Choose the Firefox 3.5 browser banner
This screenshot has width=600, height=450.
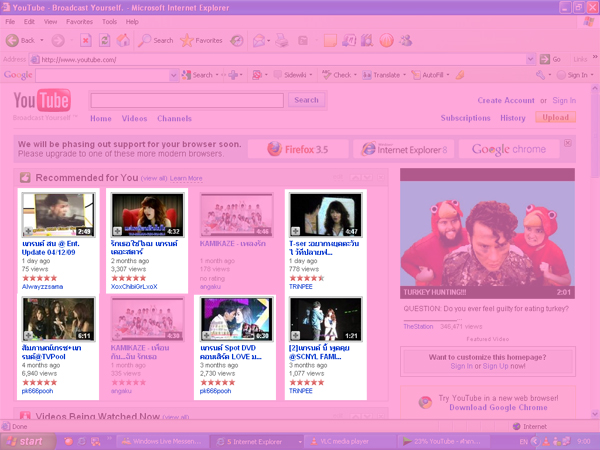pos(298,149)
